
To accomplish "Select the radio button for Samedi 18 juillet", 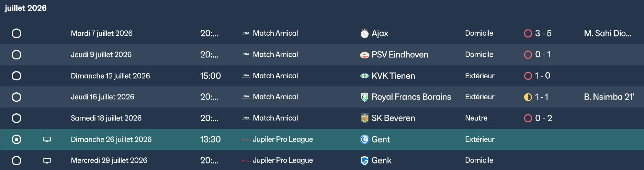I will pos(16,118).
